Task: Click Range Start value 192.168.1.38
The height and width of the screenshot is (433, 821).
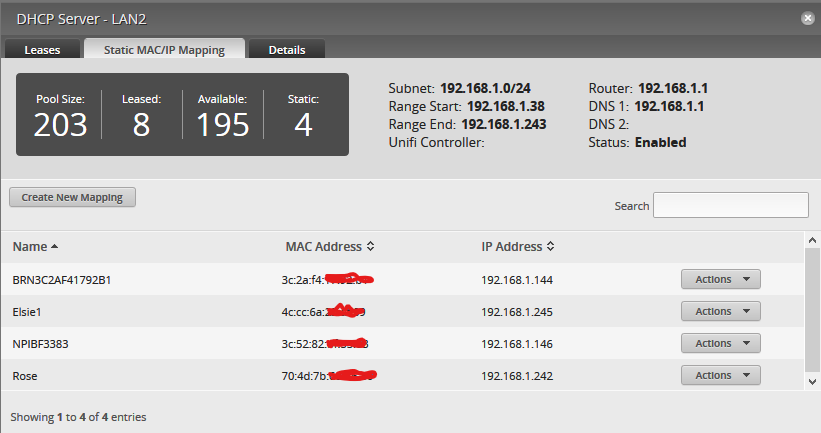Action: (506, 106)
